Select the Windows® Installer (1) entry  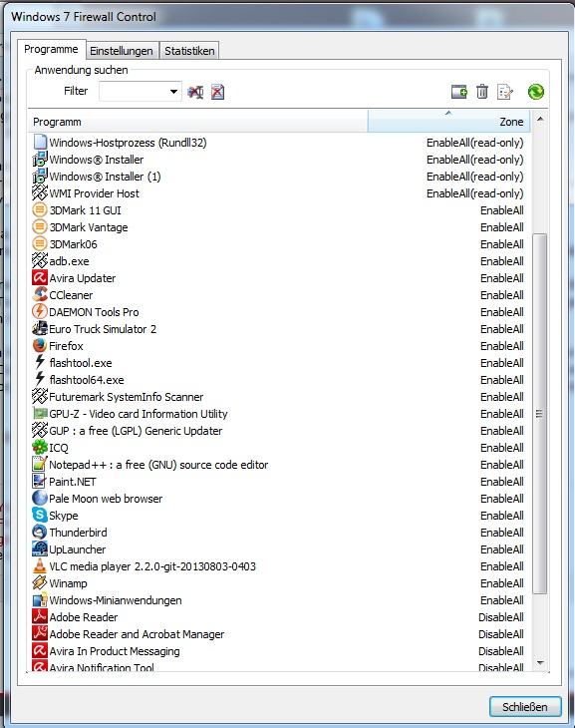tap(278, 177)
